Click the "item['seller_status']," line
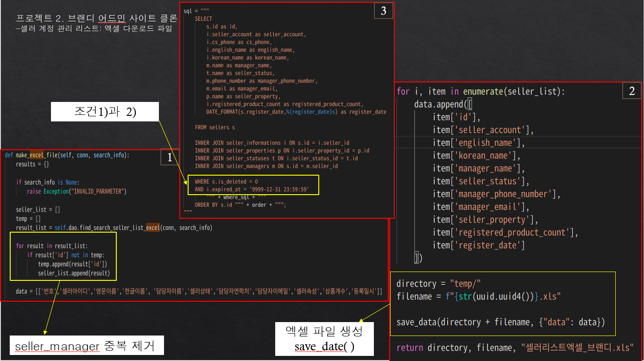644x361 pixels. coord(481,181)
